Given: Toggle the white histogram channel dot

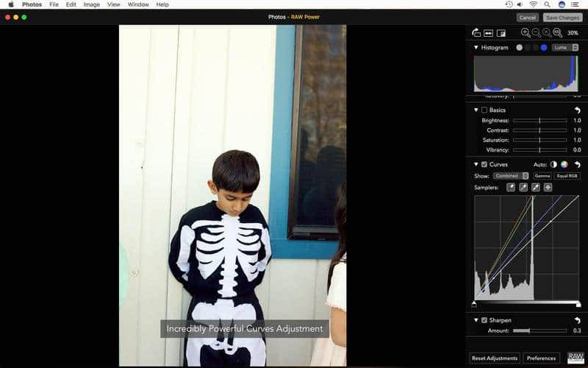Looking at the screenshot, I should point(520,48).
